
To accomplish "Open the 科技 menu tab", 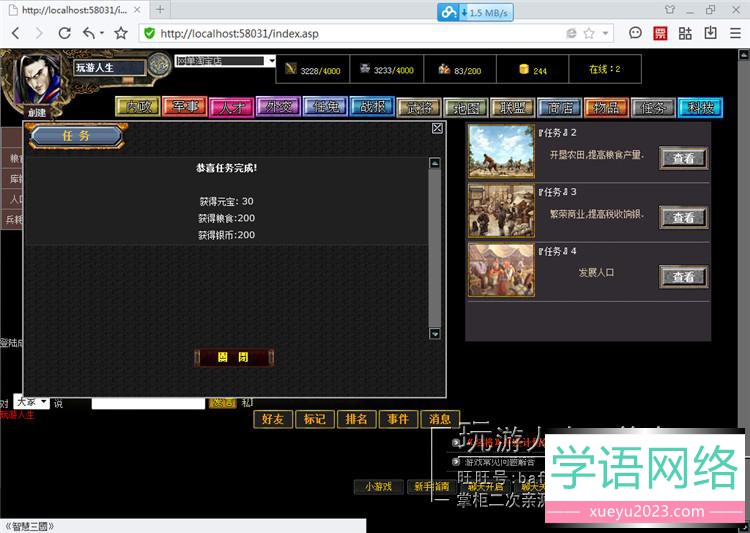I will point(701,107).
